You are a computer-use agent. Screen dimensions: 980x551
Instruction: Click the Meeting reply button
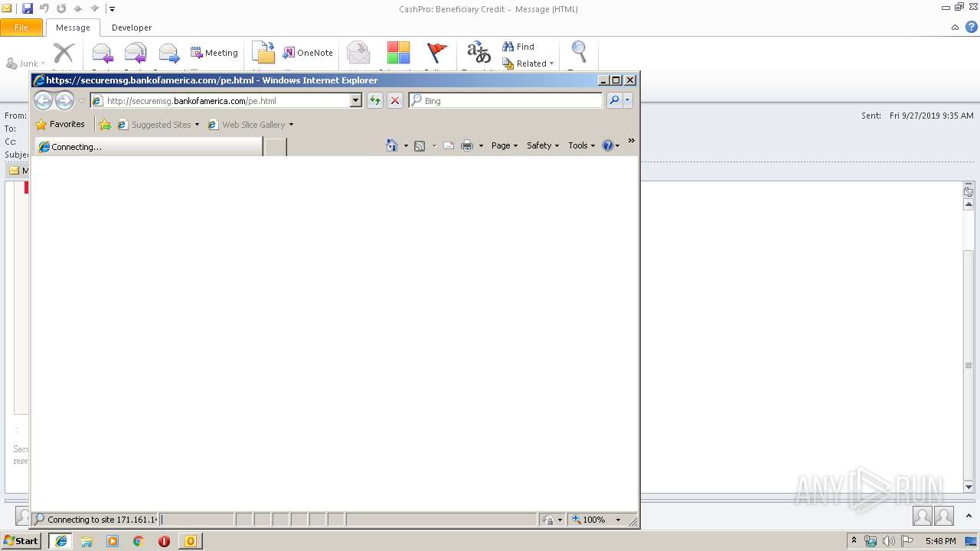tap(214, 53)
